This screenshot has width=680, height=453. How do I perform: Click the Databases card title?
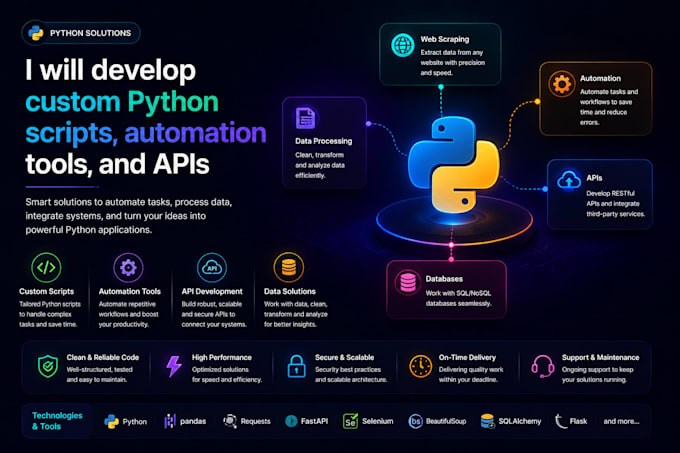pos(444,279)
